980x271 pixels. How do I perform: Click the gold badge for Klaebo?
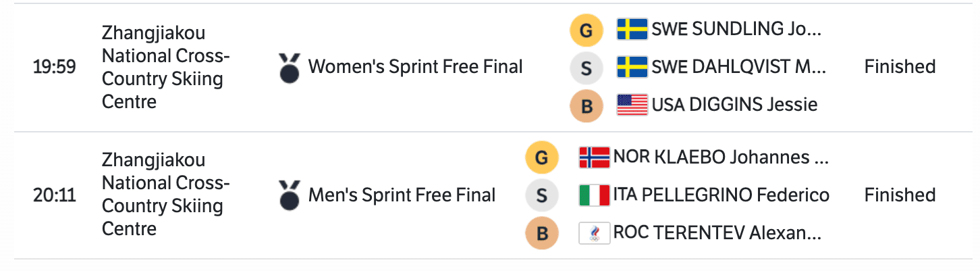[x=542, y=158]
